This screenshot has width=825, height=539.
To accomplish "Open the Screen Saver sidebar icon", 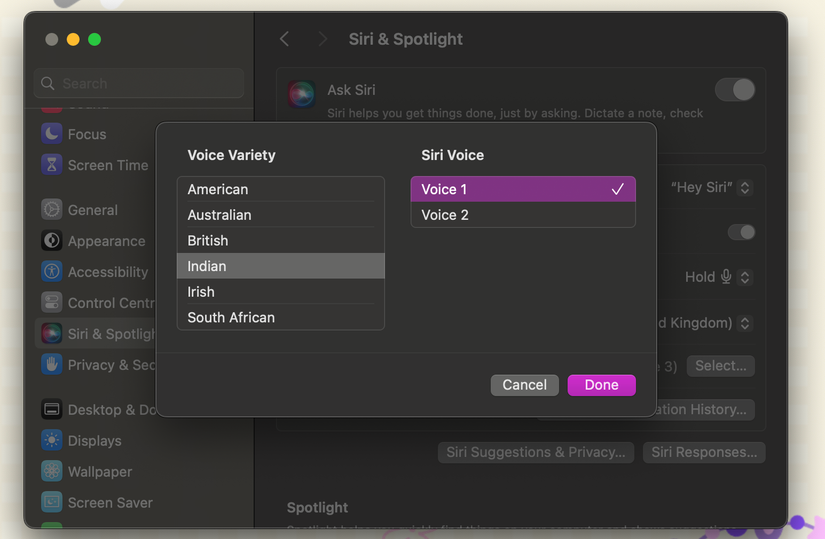I will click(52, 503).
